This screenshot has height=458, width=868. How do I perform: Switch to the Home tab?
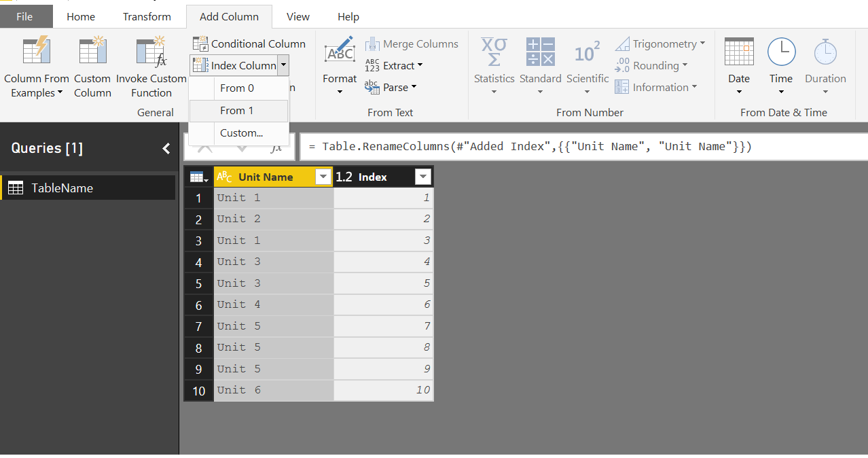coord(81,17)
